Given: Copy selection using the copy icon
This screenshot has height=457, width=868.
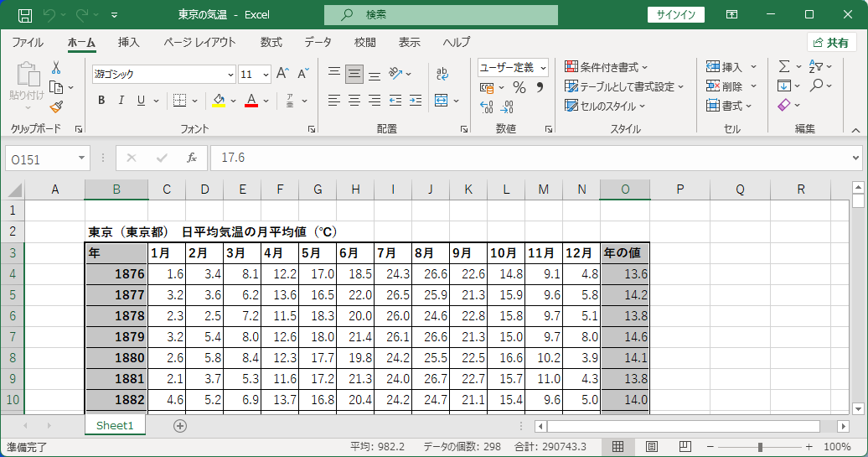Looking at the screenshot, I should point(56,87).
